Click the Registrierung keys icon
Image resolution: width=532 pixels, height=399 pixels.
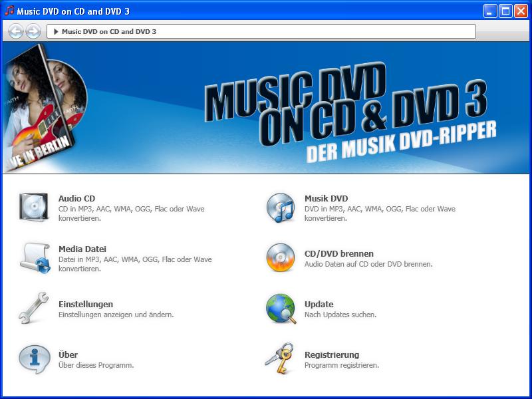pos(280,359)
